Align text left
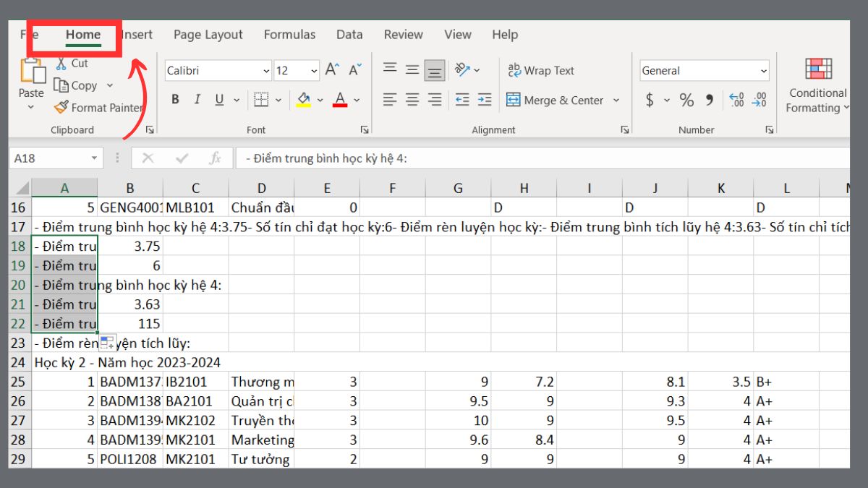The image size is (868, 488). pos(390,100)
